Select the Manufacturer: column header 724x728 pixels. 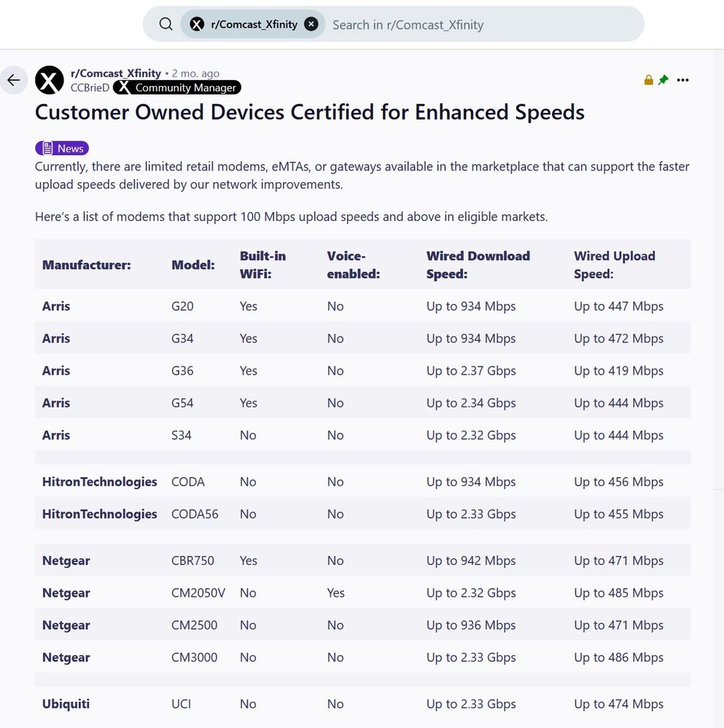point(86,265)
